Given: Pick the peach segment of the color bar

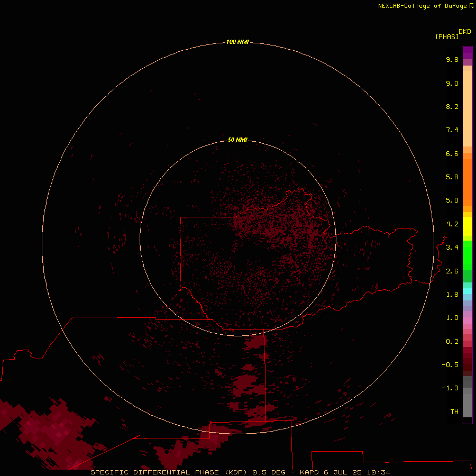Looking at the screenshot, I should pos(467,108).
